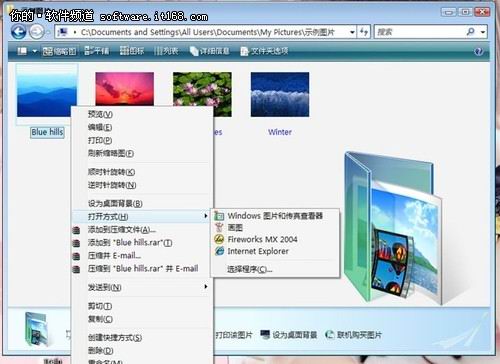Screen dimensions: 500x364
Task: Open the help question mark icon
Action: click(x=479, y=51)
